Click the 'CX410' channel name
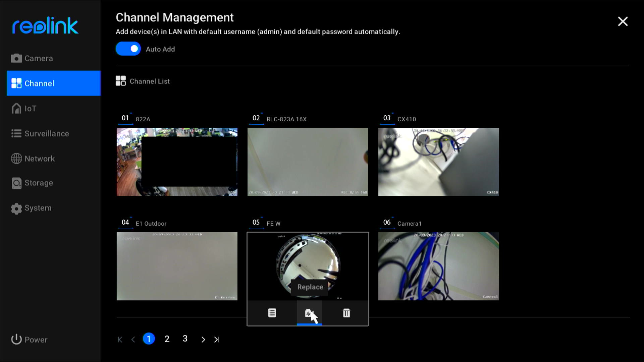This screenshot has height=362, width=644. [407, 119]
